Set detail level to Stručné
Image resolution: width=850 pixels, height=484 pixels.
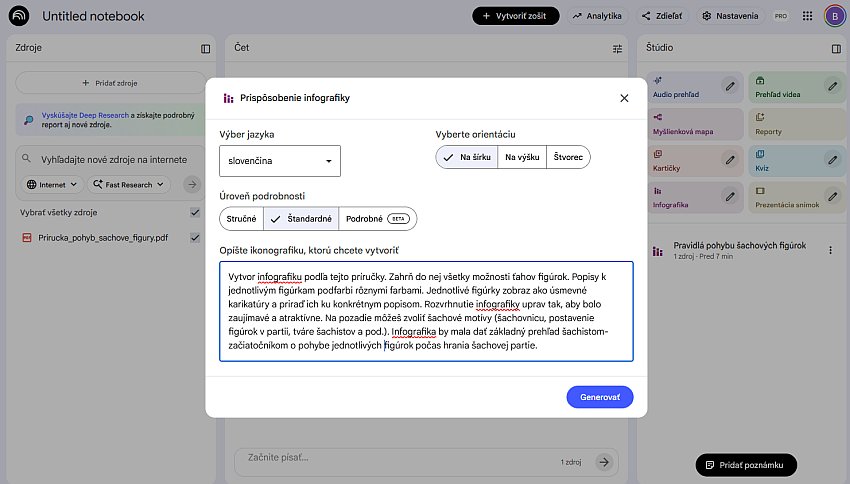pos(241,218)
